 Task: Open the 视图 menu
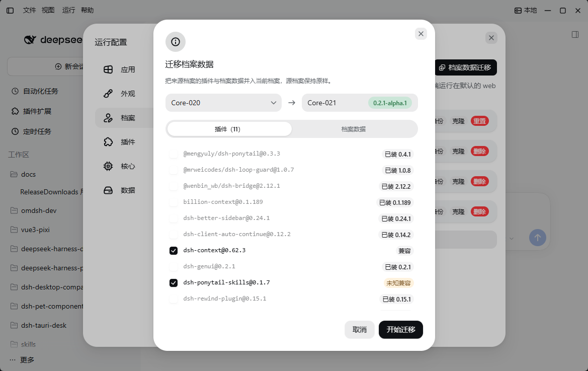[x=48, y=10]
